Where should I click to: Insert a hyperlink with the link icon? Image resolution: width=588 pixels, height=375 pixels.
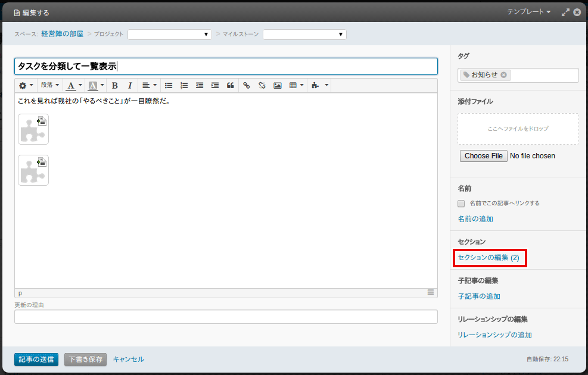[247, 86]
